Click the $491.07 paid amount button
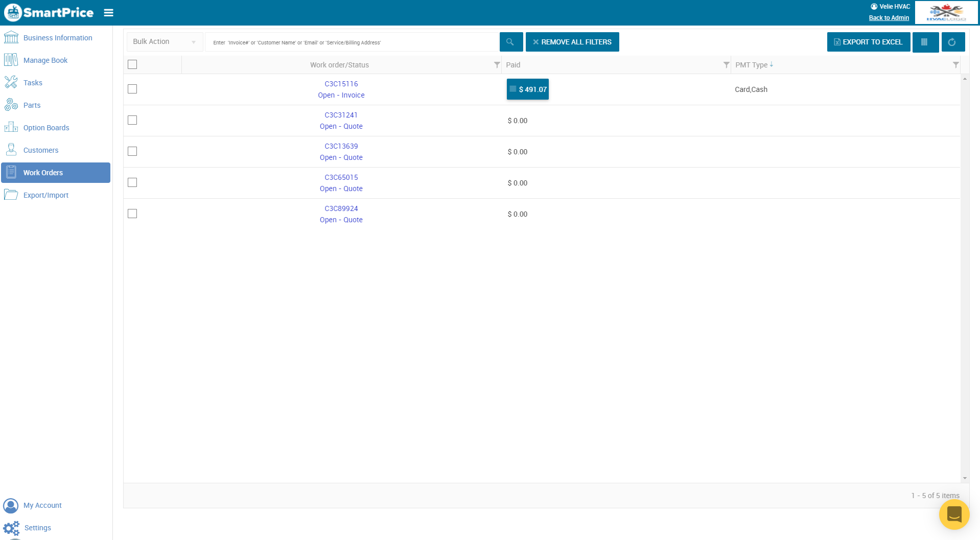The height and width of the screenshot is (540, 980). (527, 89)
